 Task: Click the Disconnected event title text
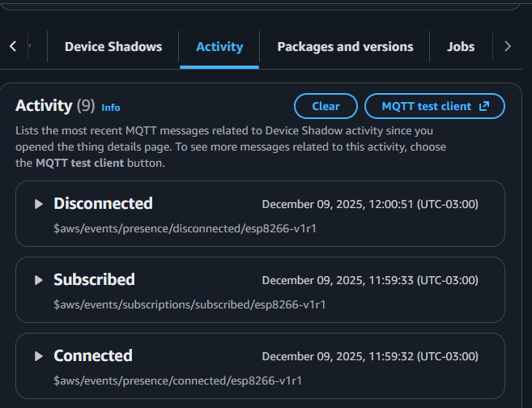click(103, 203)
